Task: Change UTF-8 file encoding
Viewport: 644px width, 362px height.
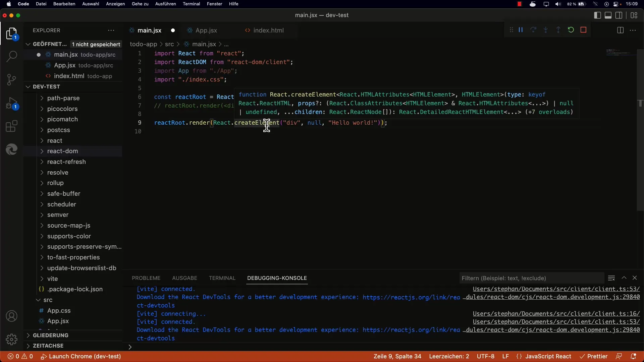Action: tap(486, 356)
